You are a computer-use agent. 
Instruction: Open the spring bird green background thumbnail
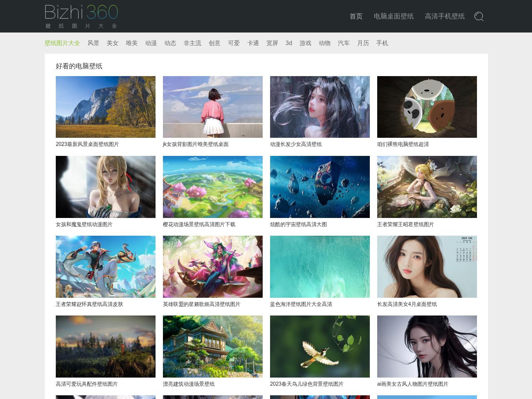[320, 347]
